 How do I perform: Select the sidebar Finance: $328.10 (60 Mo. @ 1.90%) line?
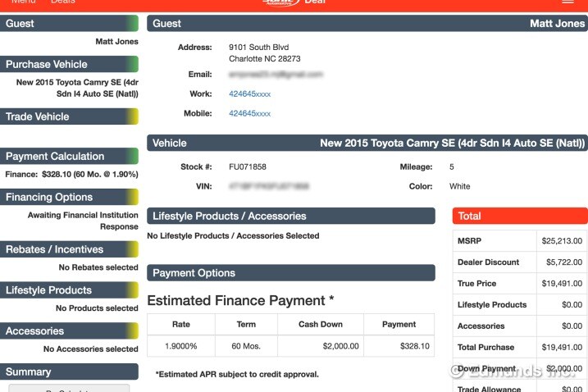pyautogui.click(x=71, y=174)
